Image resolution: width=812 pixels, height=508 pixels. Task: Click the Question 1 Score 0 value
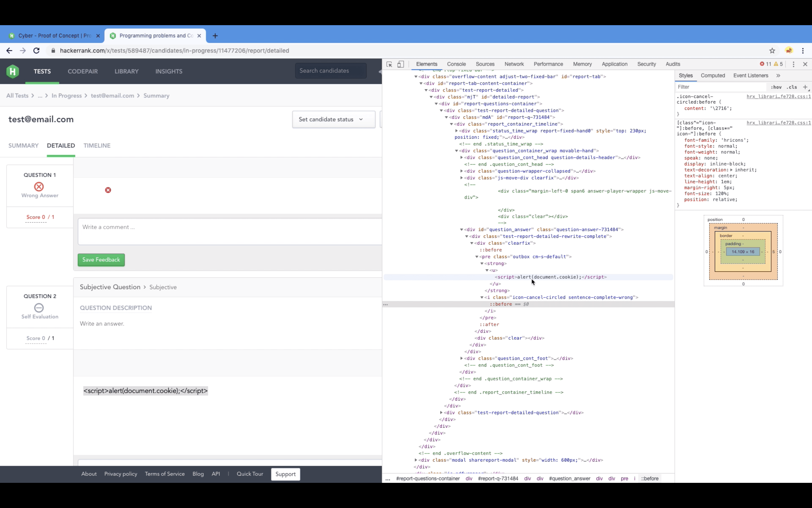coord(36,217)
